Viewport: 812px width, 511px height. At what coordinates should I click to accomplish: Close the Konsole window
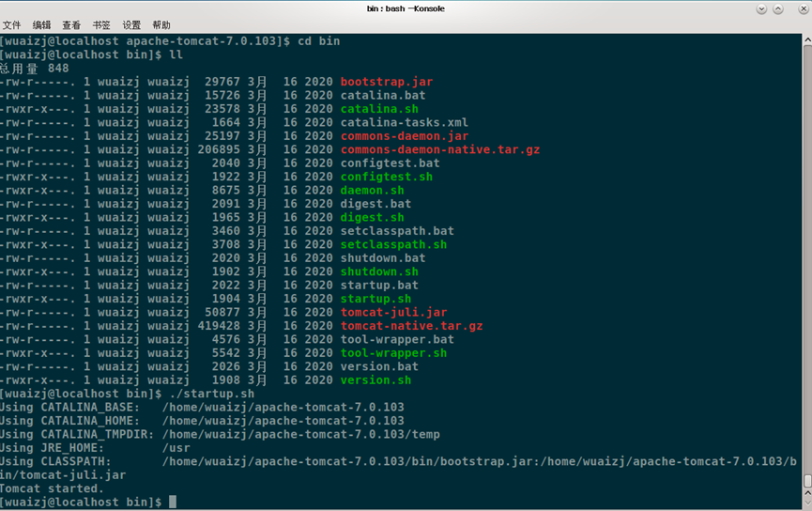click(x=804, y=8)
